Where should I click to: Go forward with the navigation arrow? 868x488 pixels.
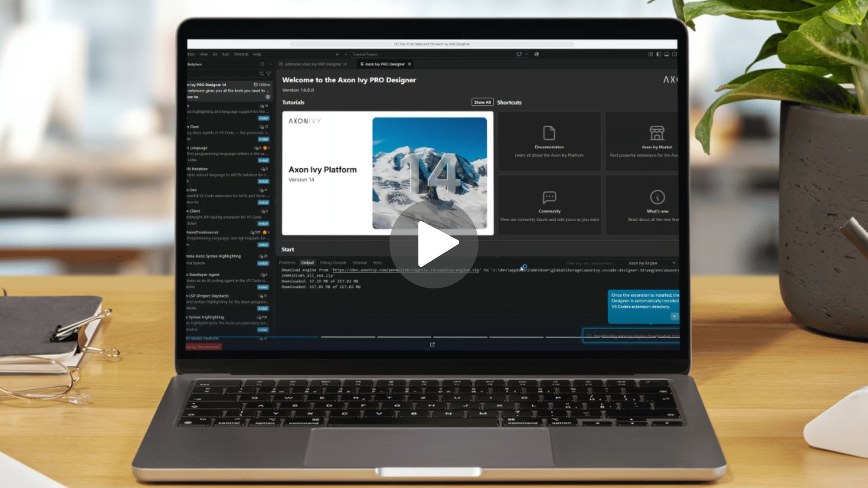pyautogui.click(x=345, y=54)
